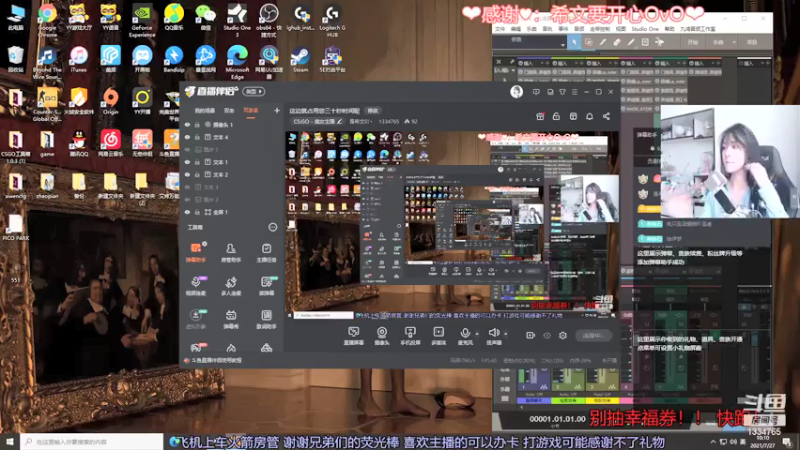Open Bandizip desktop shortcut
The height and width of the screenshot is (450, 800).
173,60
